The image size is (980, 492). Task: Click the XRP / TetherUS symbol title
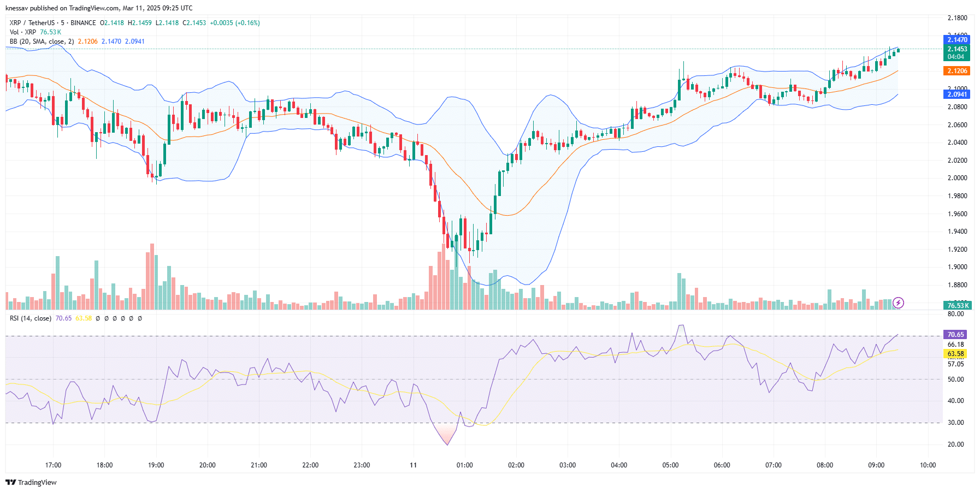pos(32,23)
